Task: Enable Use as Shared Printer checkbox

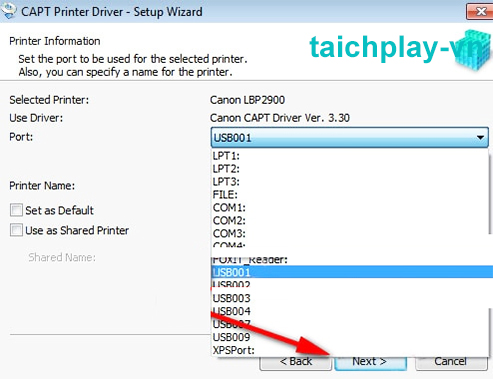Action: (16, 230)
